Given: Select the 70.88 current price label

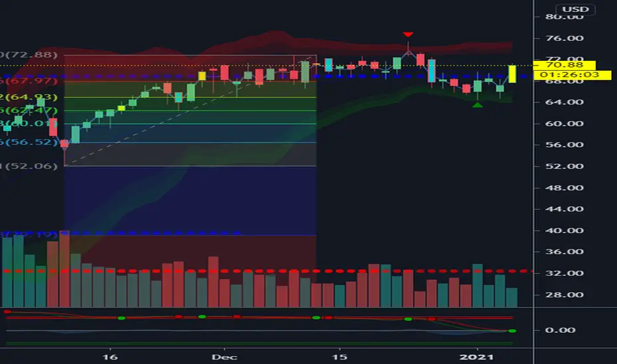Looking at the screenshot, I should point(564,65).
